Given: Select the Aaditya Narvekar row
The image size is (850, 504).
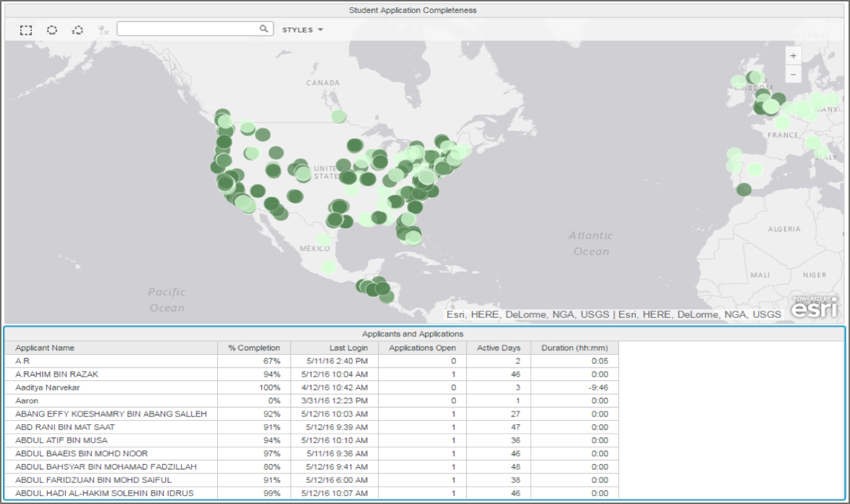Looking at the screenshot, I should (48, 387).
